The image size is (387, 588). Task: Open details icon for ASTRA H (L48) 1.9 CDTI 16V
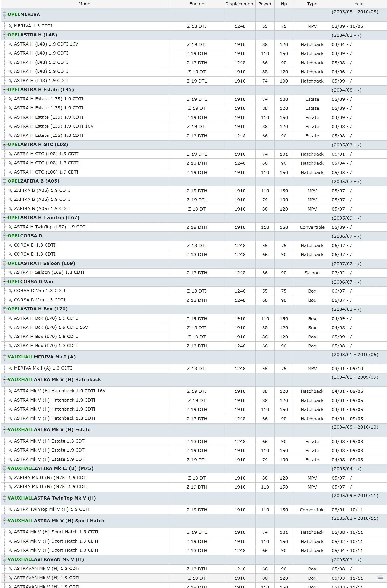click(x=10, y=44)
